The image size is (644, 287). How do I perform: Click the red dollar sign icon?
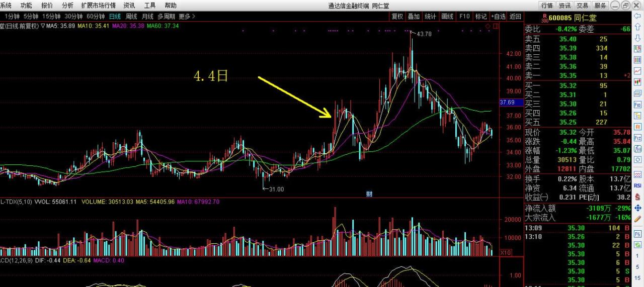pyautogui.click(x=637, y=197)
